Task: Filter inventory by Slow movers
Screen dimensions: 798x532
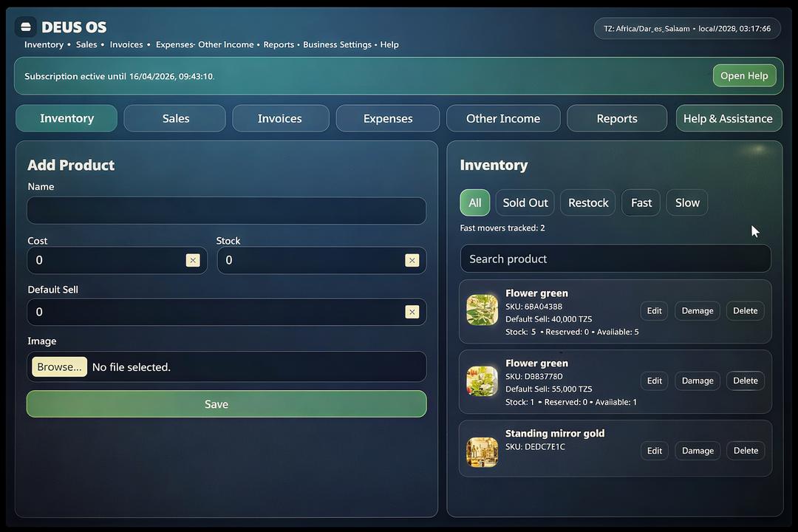Action: point(687,202)
